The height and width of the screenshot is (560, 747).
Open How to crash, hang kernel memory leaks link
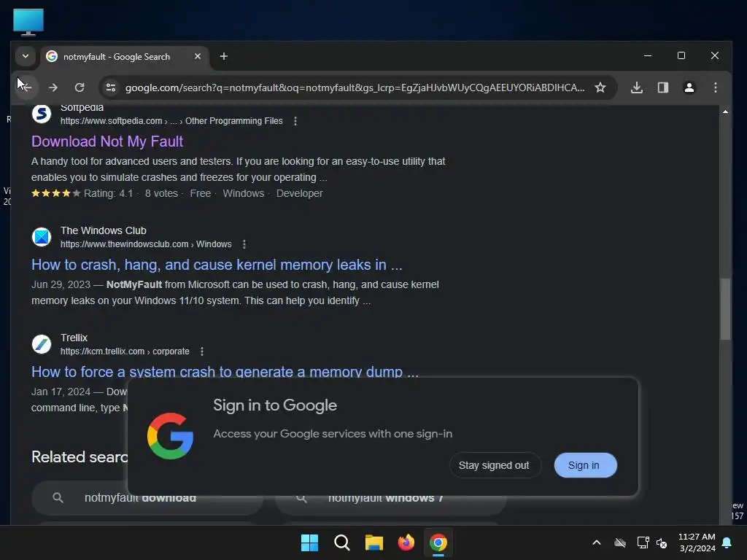point(217,265)
